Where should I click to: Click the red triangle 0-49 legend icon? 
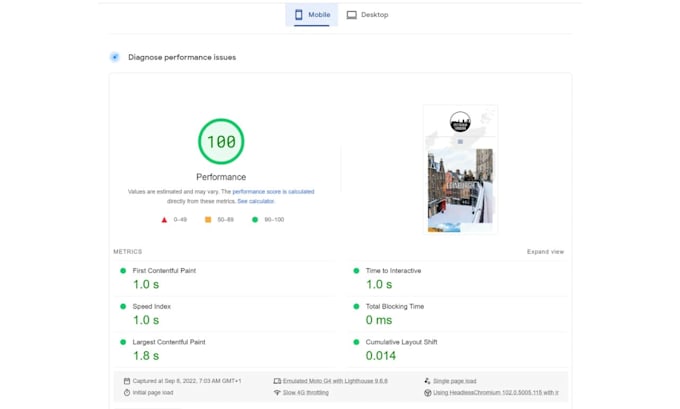pos(164,220)
